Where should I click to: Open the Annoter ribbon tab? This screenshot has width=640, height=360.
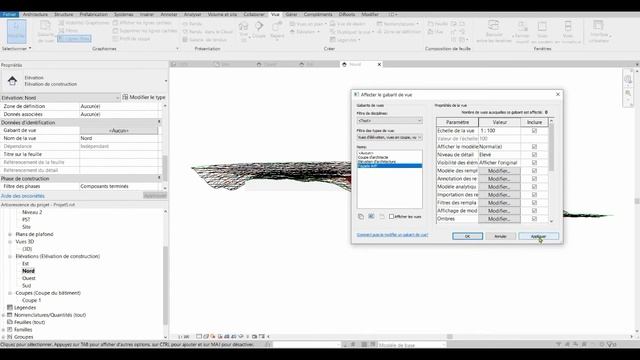[169, 14]
